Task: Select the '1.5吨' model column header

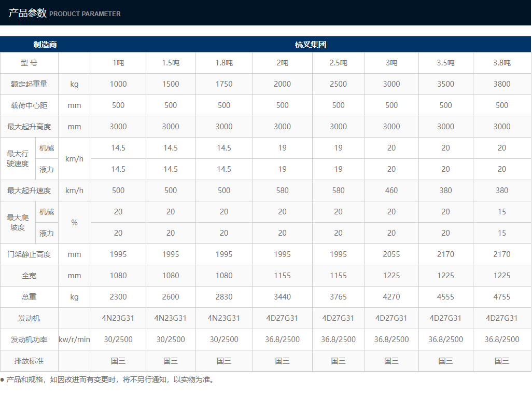Action: click(x=171, y=63)
